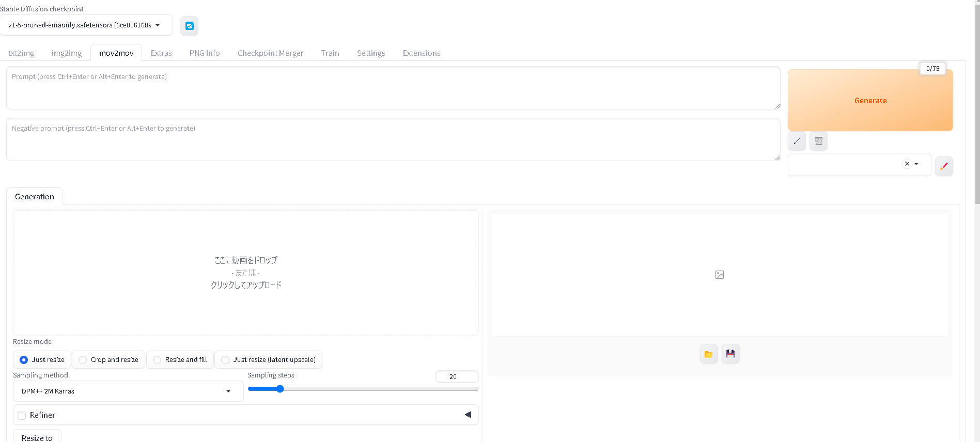
Task: Expand the Refiner section triangle
Action: point(468,415)
